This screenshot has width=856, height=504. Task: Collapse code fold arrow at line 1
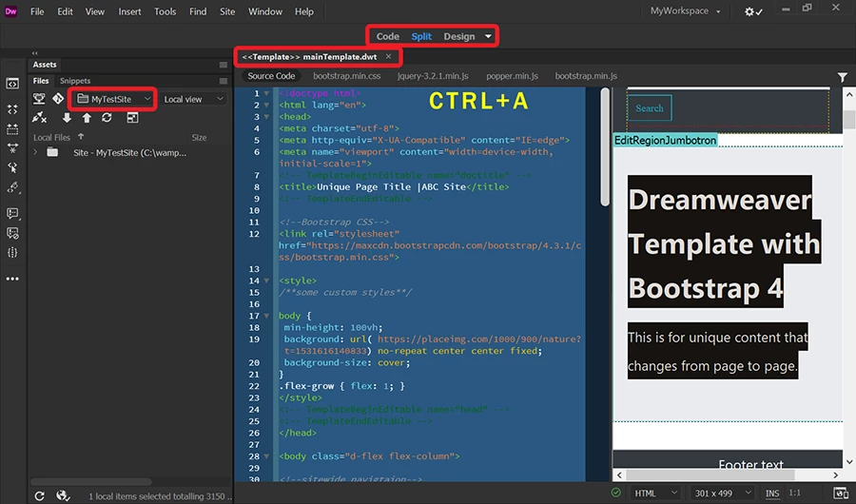coord(266,93)
